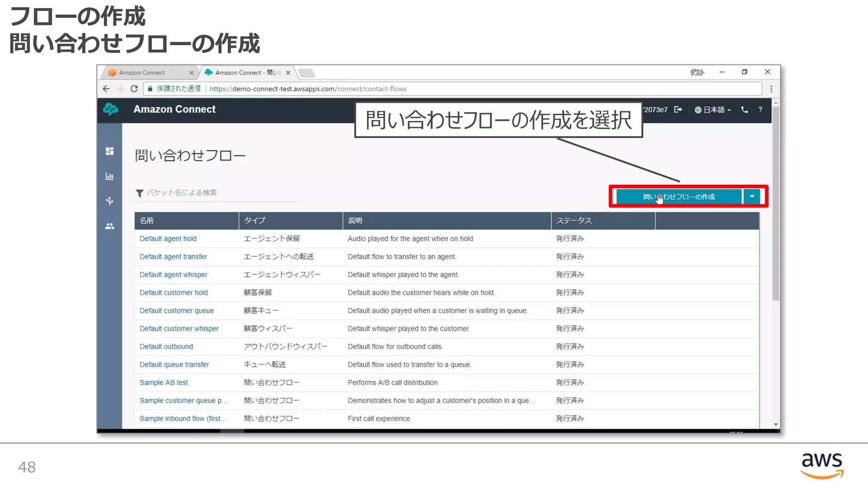Click the dashboard grid icon in sidebar
This screenshot has height=488, width=868.
[x=109, y=151]
